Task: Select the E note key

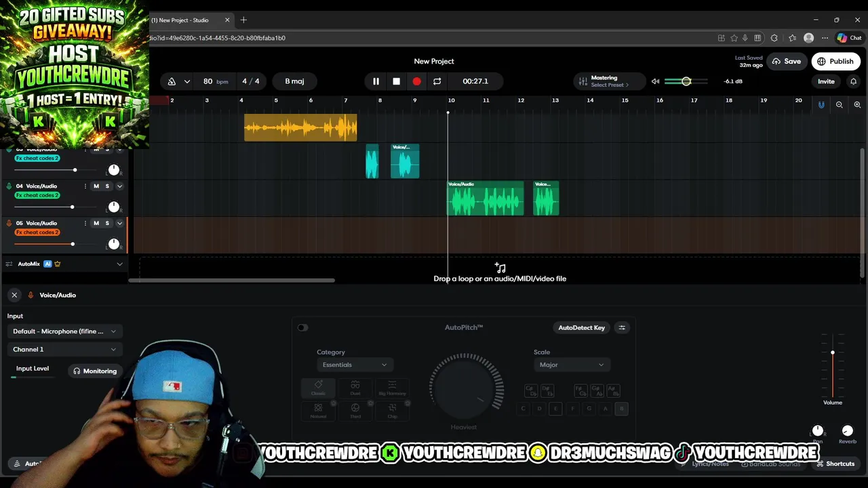Action: pyautogui.click(x=556, y=409)
